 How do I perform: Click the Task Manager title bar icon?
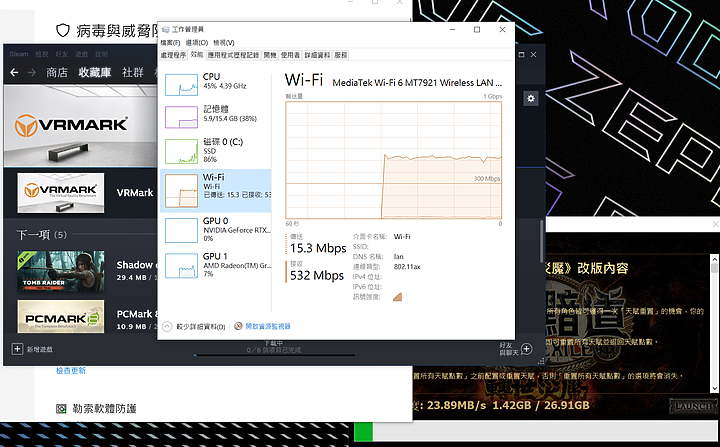coord(165,29)
